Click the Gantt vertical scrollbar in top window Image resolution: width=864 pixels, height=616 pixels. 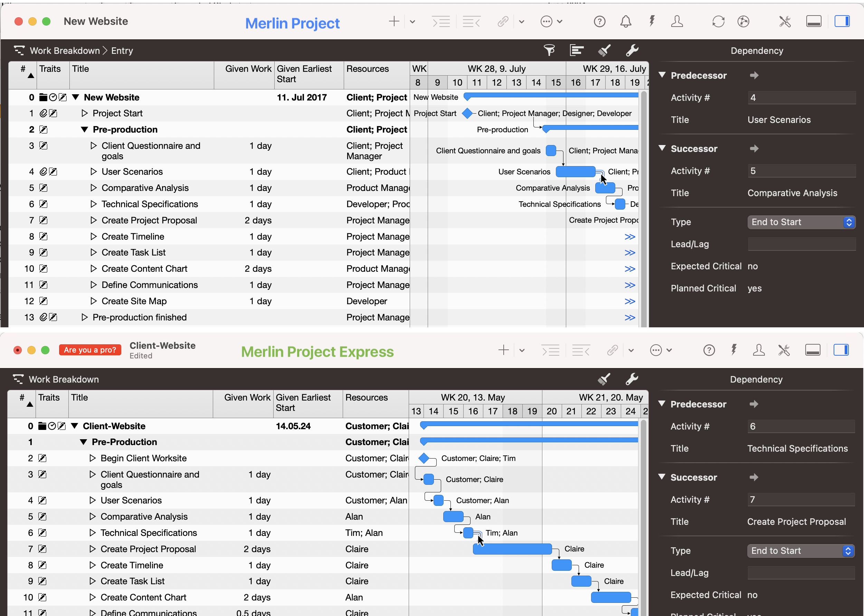click(643, 209)
